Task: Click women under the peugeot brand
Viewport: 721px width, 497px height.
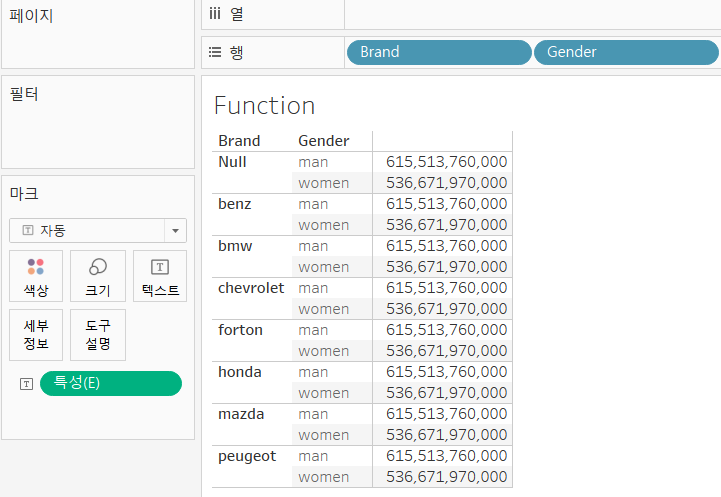Action: 324,477
